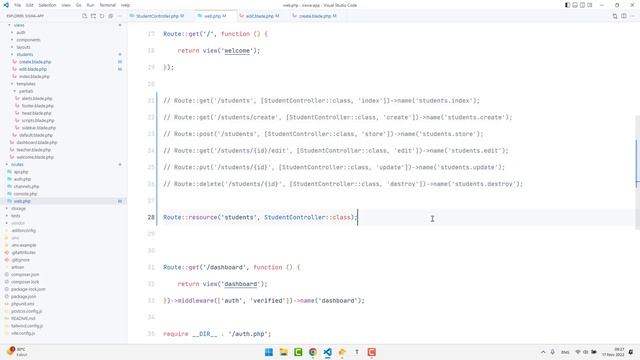
Task: Open index.blade.php in the Explorer tree
Action: [34, 77]
